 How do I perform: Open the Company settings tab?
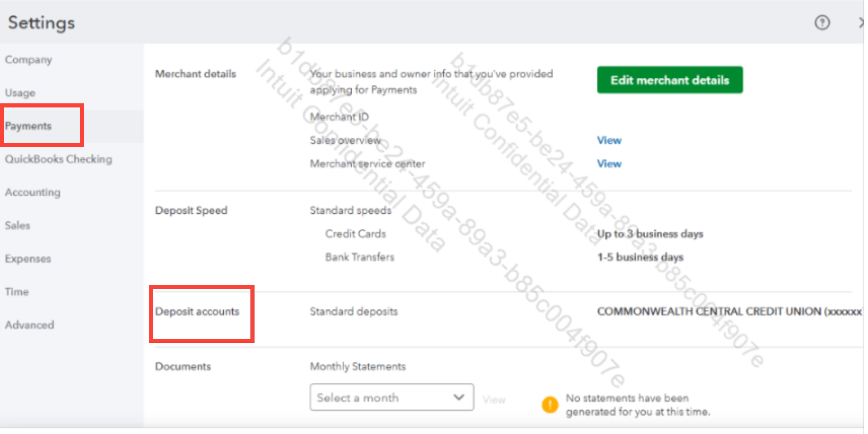click(x=28, y=60)
